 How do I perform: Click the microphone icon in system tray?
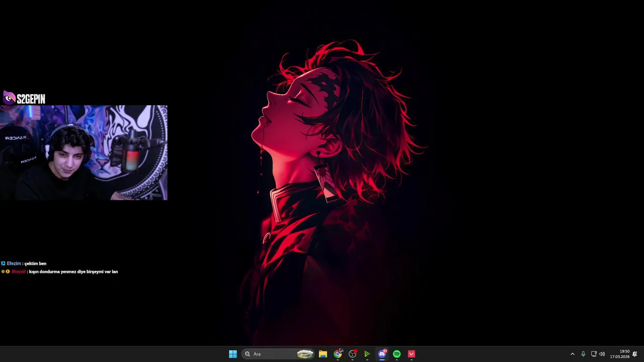(583, 354)
